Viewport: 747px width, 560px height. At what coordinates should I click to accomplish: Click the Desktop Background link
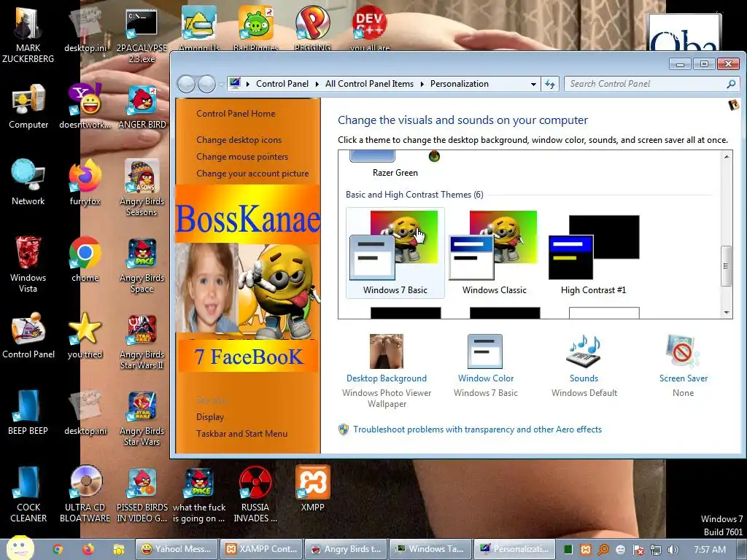[387, 378]
